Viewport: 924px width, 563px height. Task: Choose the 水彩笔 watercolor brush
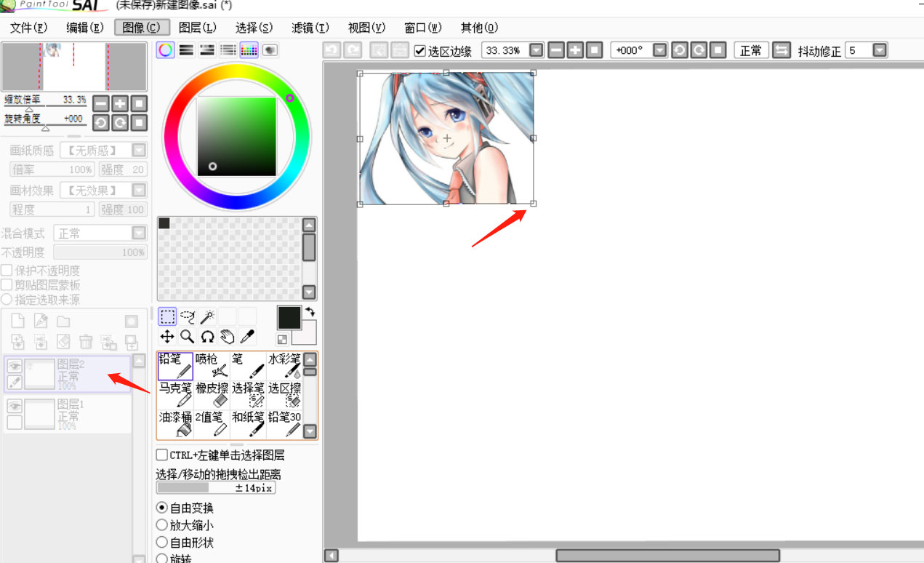[x=284, y=366]
